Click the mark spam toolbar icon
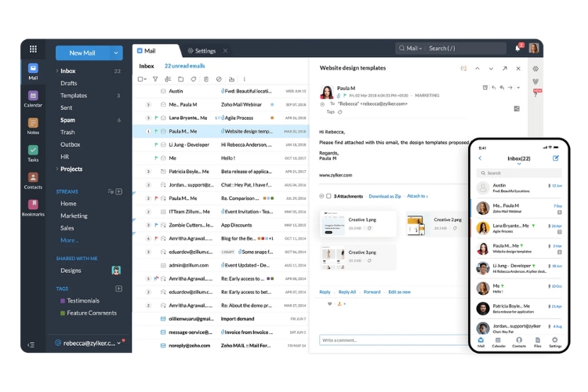Viewport: 588px width, 392px height. click(219, 79)
